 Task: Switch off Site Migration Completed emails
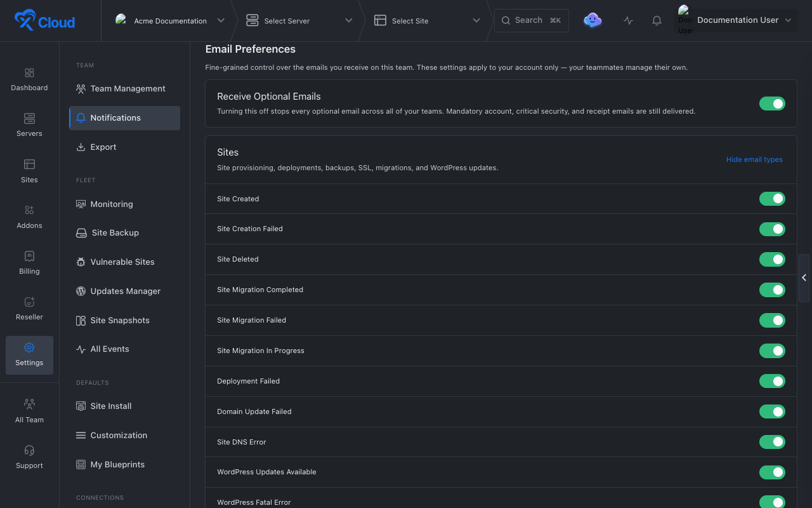(772, 290)
